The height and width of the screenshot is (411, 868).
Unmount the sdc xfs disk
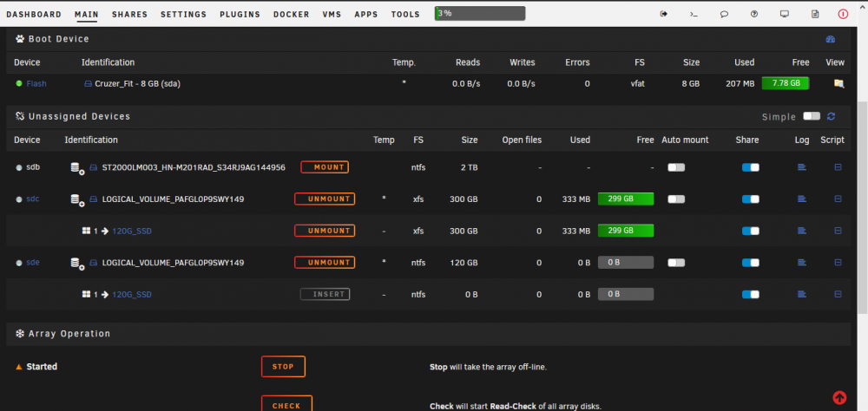pyautogui.click(x=325, y=199)
